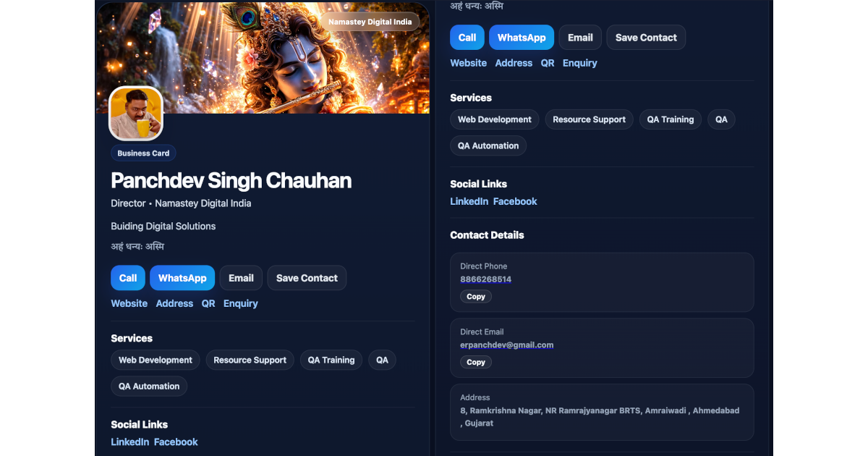
Task: Open the Enquiry link on the left card
Action: pyautogui.click(x=241, y=303)
